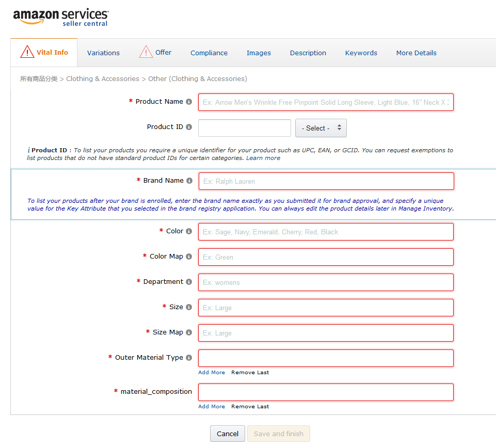Click the Brand Name info icon

click(189, 181)
